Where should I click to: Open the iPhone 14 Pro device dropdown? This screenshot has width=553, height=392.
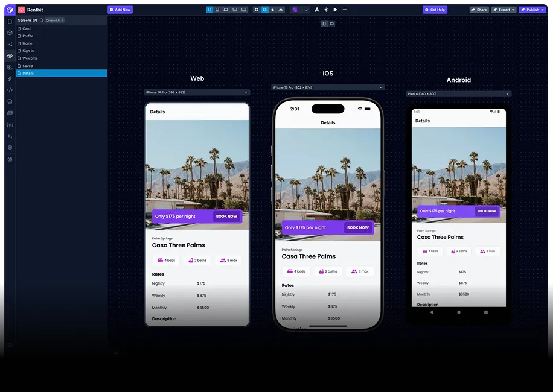pos(197,92)
